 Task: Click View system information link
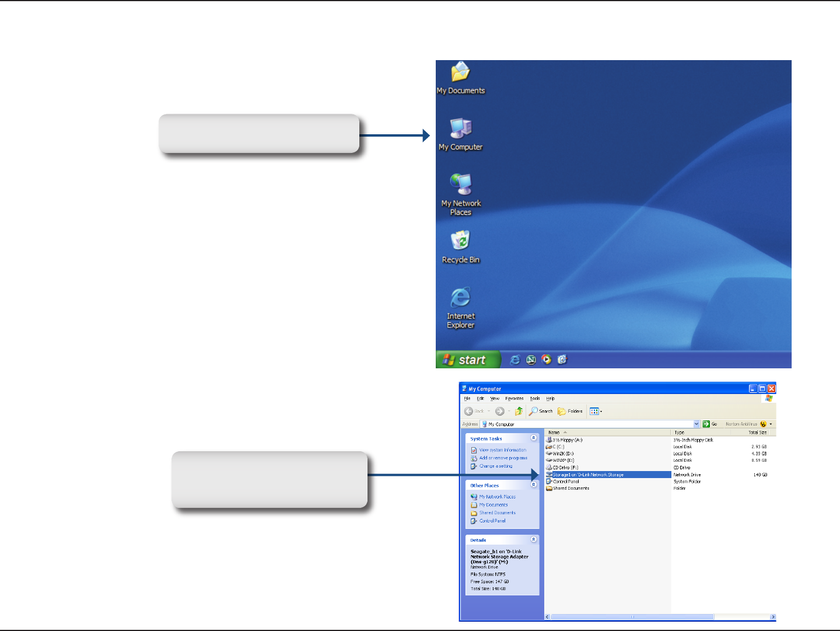coord(502,450)
